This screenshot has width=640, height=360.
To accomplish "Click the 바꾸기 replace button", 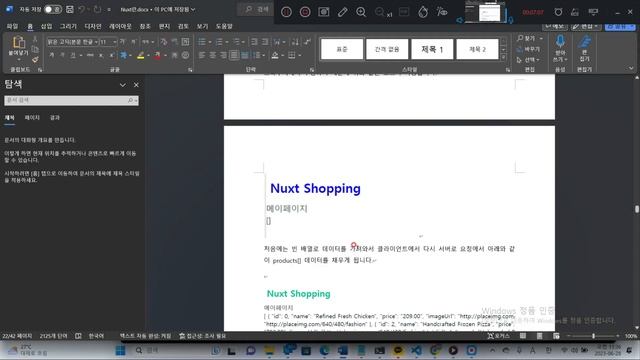I will click(528, 49).
